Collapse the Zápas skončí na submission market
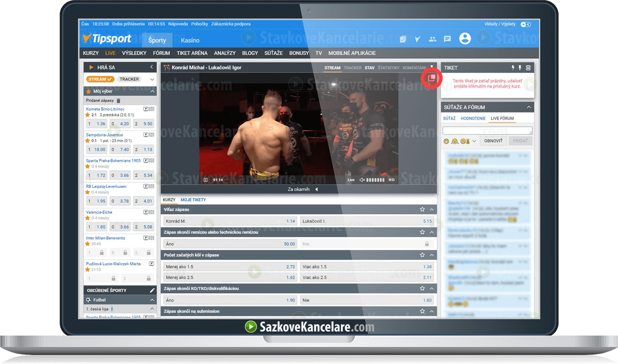The height and width of the screenshot is (364, 618). coord(432,311)
